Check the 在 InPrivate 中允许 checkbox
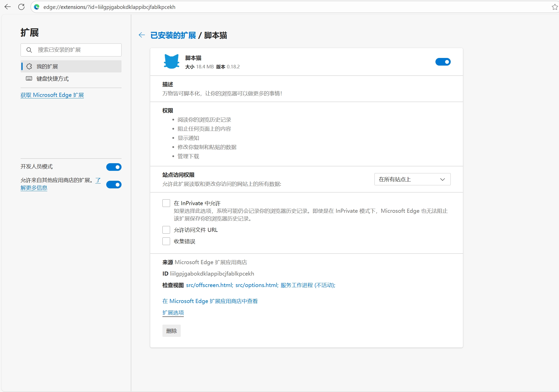Image resolution: width=559 pixels, height=392 pixels. tap(166, 203)
